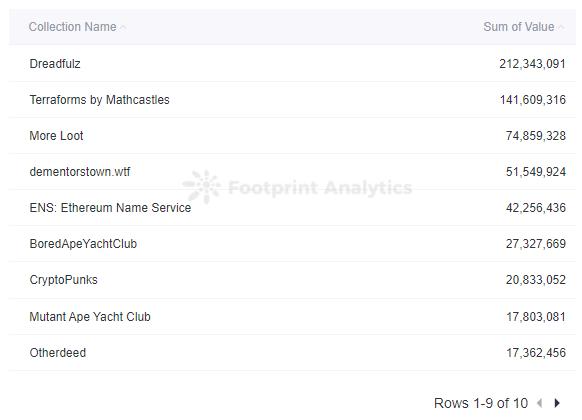Click the Otherdeed collection name

click(x=58, y=352)
